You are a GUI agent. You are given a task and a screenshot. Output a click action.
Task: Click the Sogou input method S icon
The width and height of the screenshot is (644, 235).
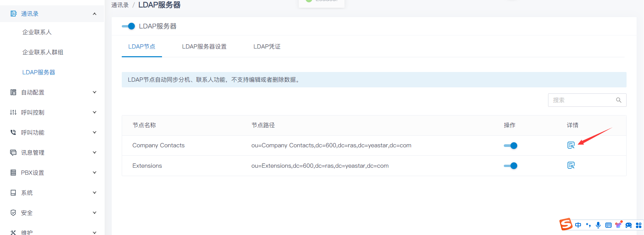[x=566, y=224]
